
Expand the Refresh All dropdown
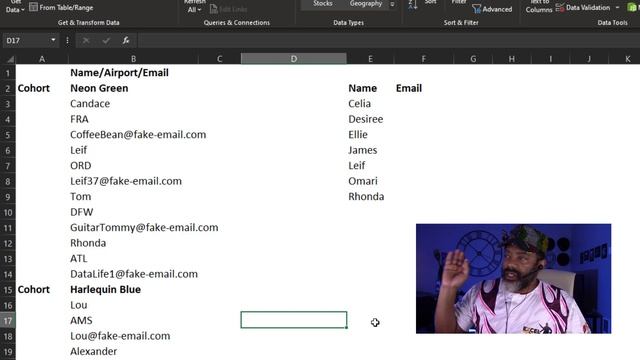[x=194, y=7]
